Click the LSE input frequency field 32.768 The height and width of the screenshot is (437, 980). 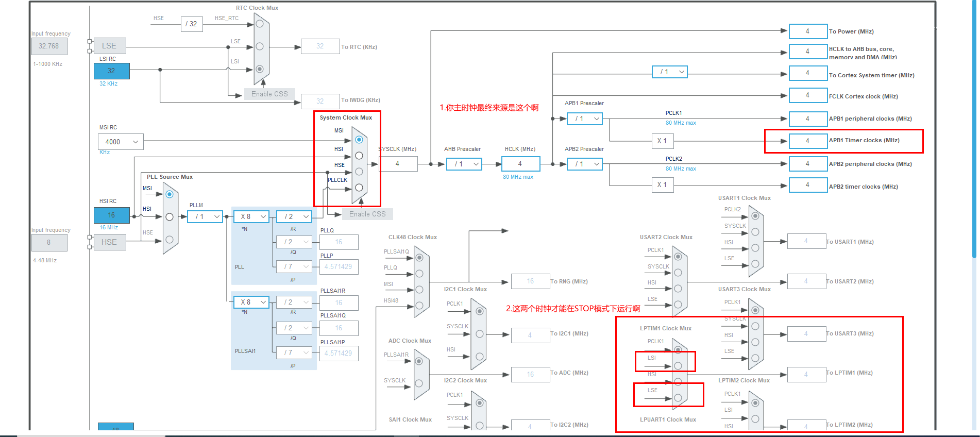(x=49, y=46)
